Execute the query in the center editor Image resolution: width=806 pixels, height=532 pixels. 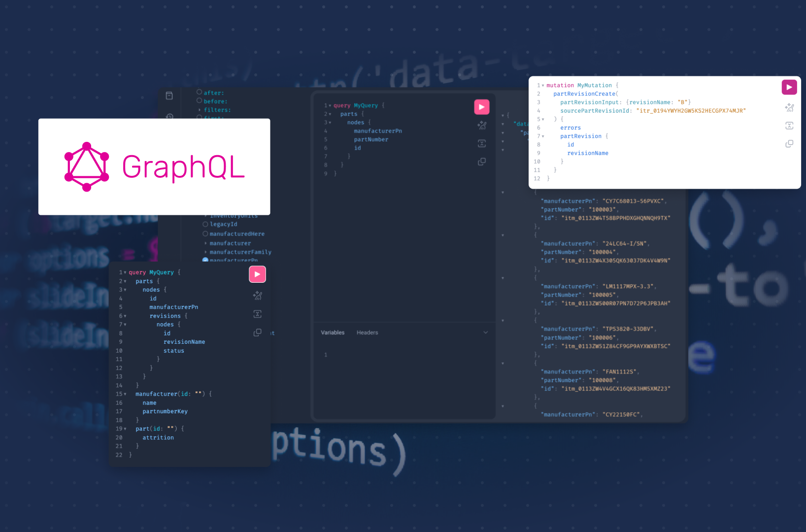[x=482, y=107]
